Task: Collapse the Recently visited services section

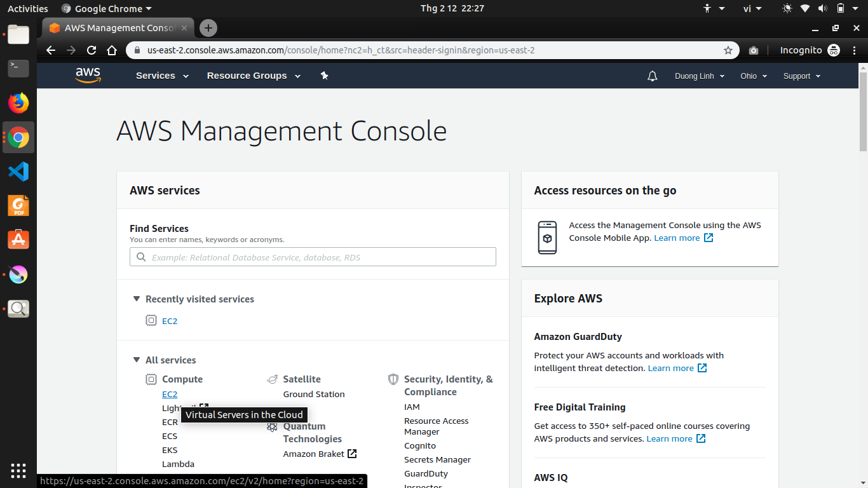Action: coord(136,299)
